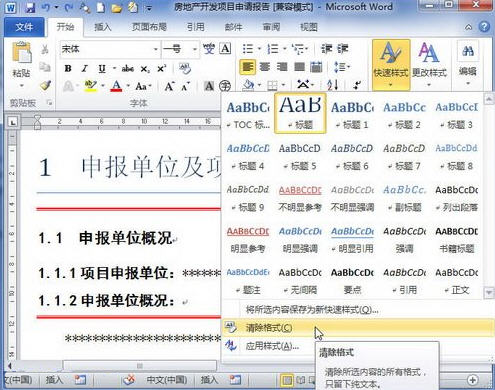Click the paragraph shading paint bucket
The width and height of the screenshot is (495, 390).
point(248,85)
